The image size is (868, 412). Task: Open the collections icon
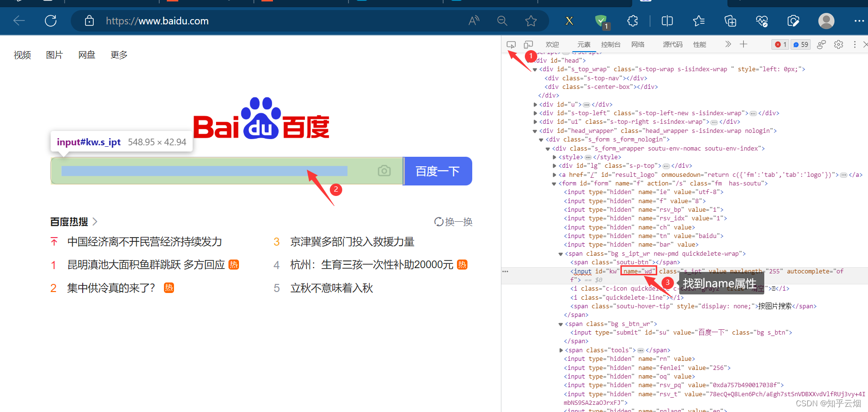730,21
